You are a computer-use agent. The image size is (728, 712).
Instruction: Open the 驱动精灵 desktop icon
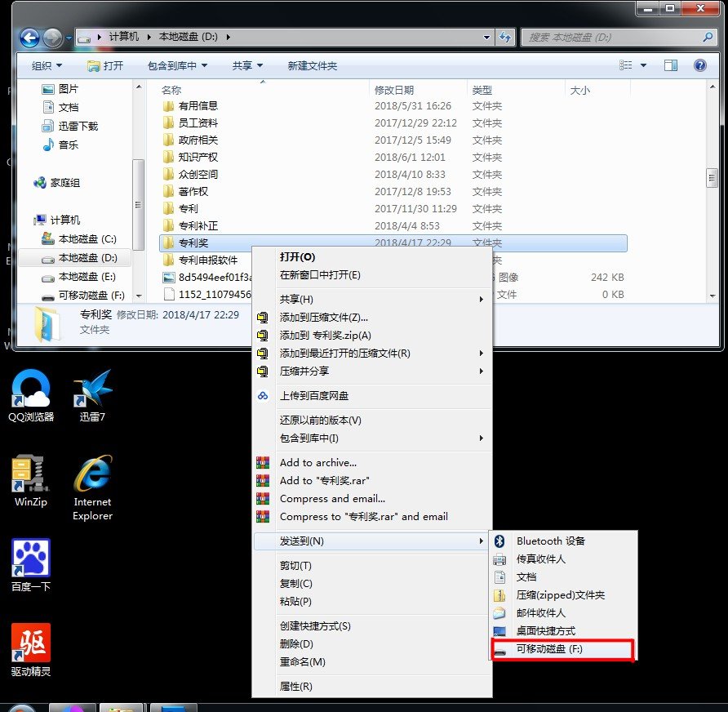tap(31, 644)
